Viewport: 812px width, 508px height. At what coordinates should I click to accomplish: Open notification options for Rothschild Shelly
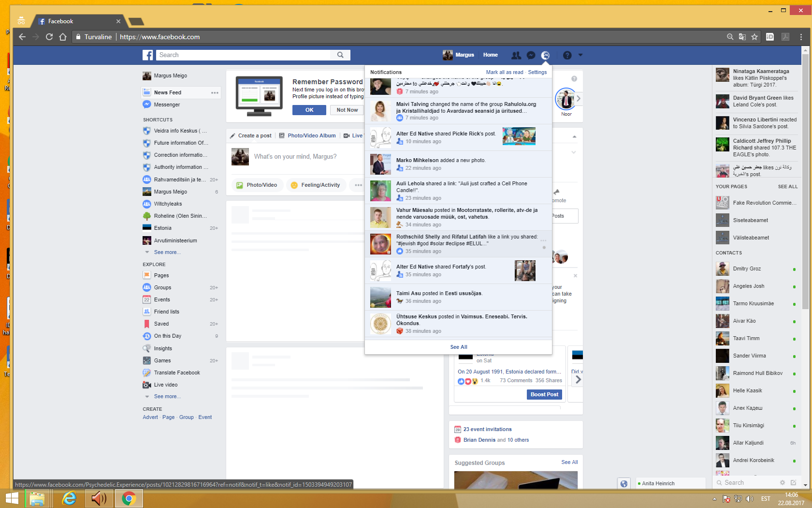(543, 240)
